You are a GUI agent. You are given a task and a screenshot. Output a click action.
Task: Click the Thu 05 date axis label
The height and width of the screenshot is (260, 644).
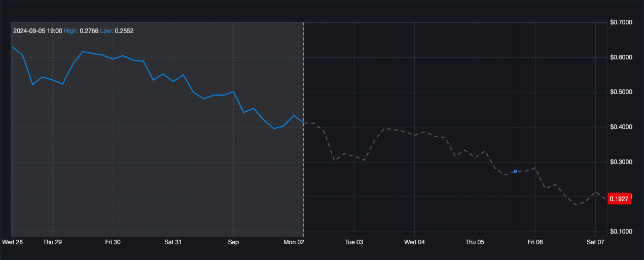pos(475,242)
